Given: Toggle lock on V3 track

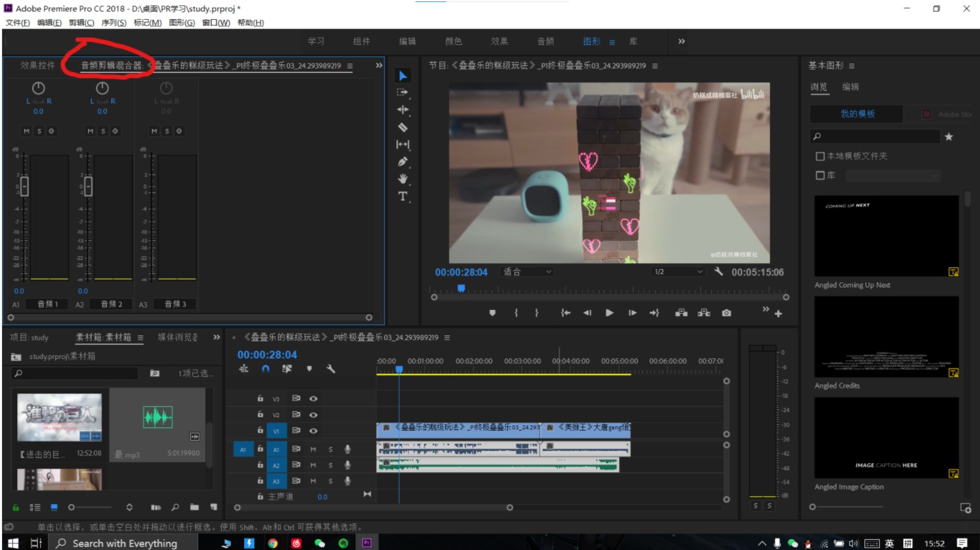Looking at the screenshot, I should (x=260, y=398).
